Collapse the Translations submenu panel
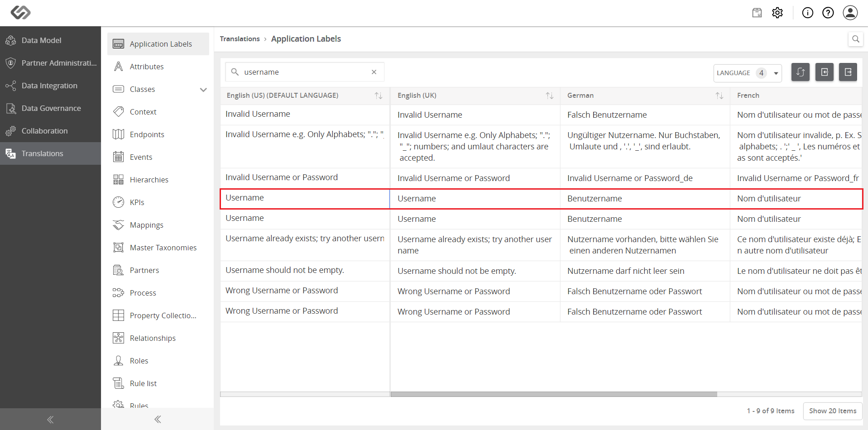Image resolution: width=868 pixels, height=430 pixels. (158, 419)
